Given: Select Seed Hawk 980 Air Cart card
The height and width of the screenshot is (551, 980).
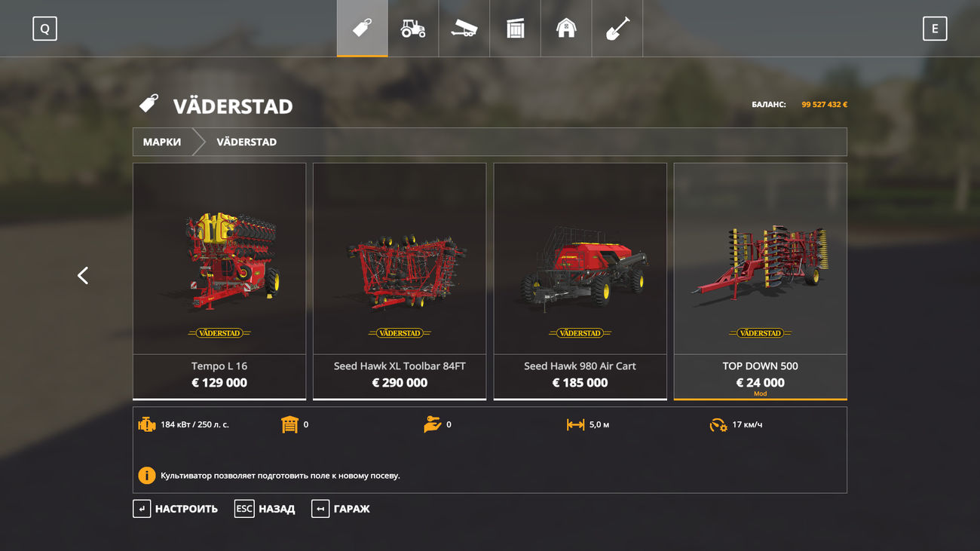Looking at the screenshot, I should click(x=580, y=281).
